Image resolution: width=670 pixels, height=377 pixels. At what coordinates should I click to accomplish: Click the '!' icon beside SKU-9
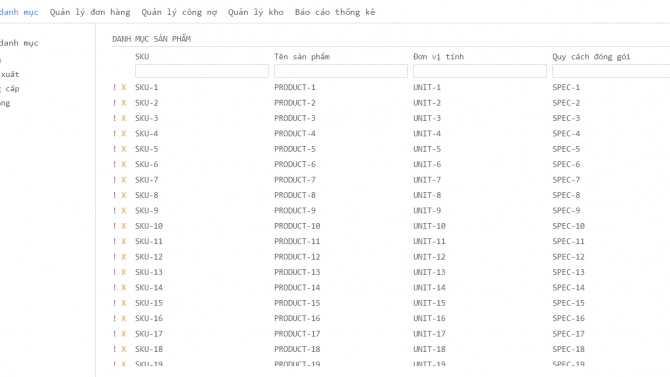114,210
